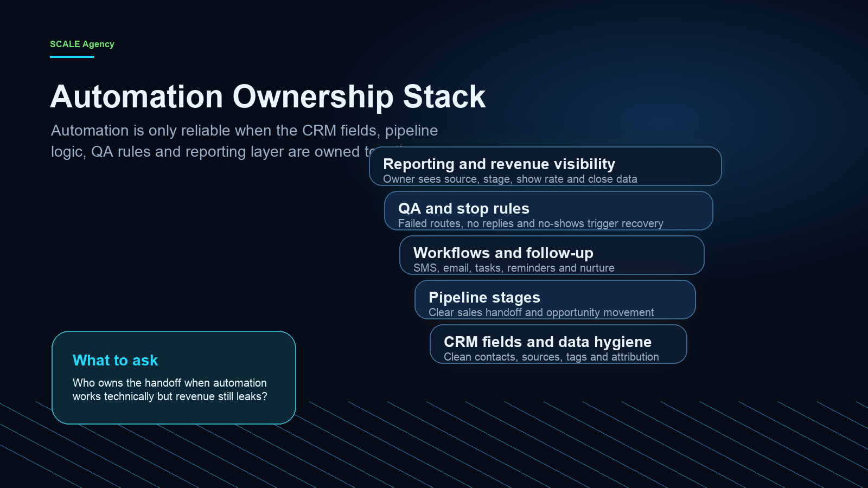The width and height of the screenshot is (868, 488).
Task: Click 'Clear sales handoff and opportunity movement'
Action: (541, 312)
